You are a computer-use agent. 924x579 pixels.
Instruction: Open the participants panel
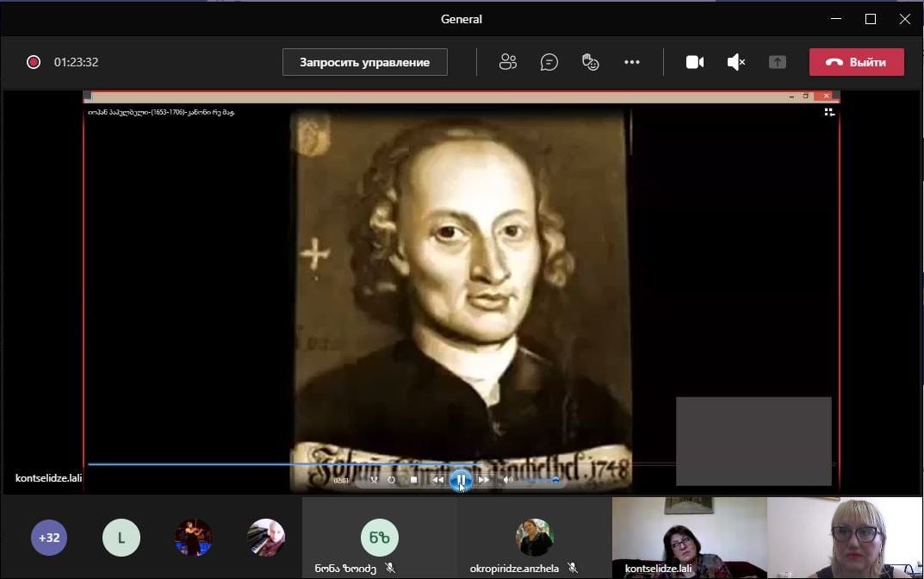(x=507, y=62)
